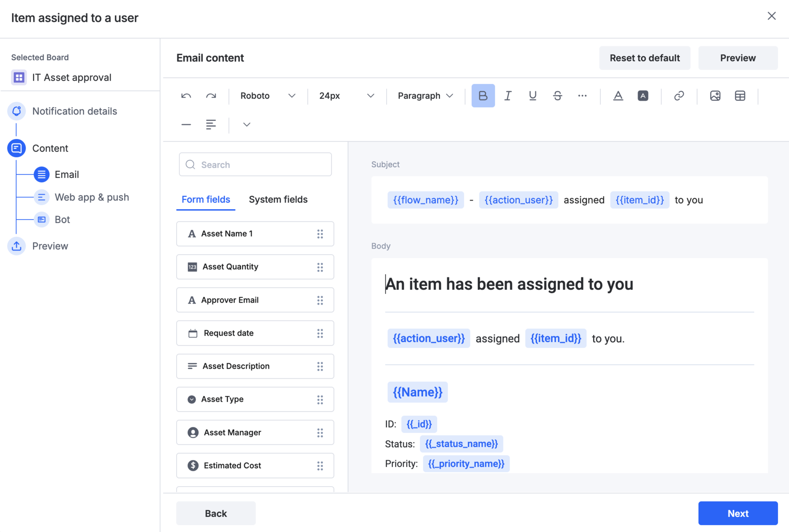Click the insert image icon
Viewport: 789px width, 532px height.
[715, 96]
